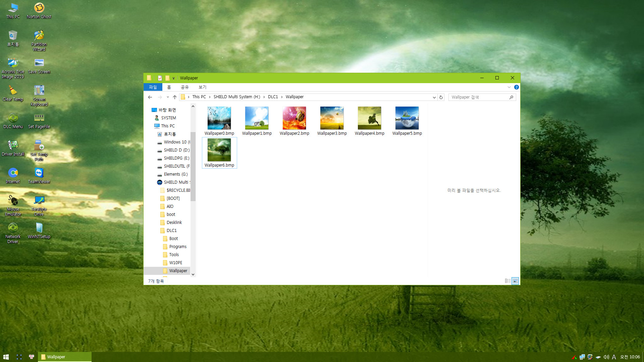Click SHIELD Multi System (H:) in address bar
Image resolution: width=644 pixels, height=362 pixels.
(237, 97)
